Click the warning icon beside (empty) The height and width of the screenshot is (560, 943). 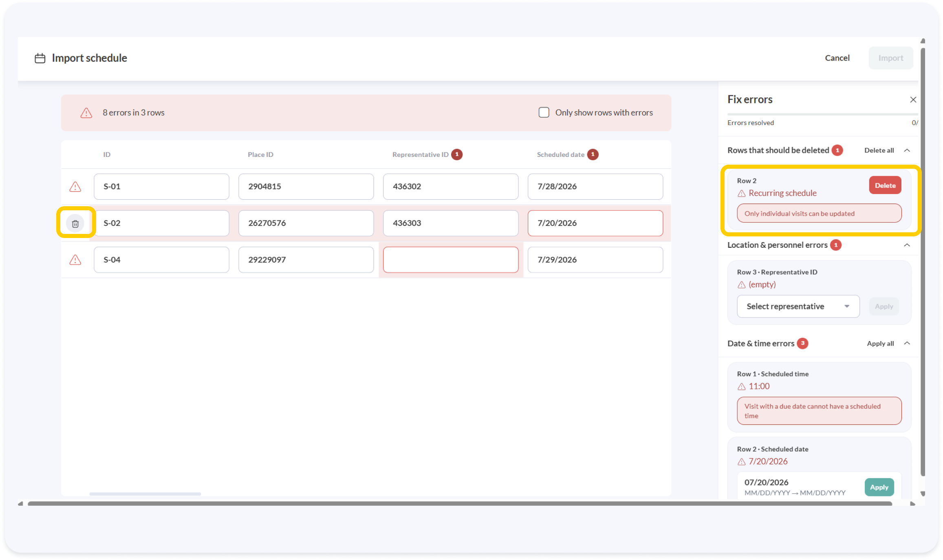coord(742,285)
